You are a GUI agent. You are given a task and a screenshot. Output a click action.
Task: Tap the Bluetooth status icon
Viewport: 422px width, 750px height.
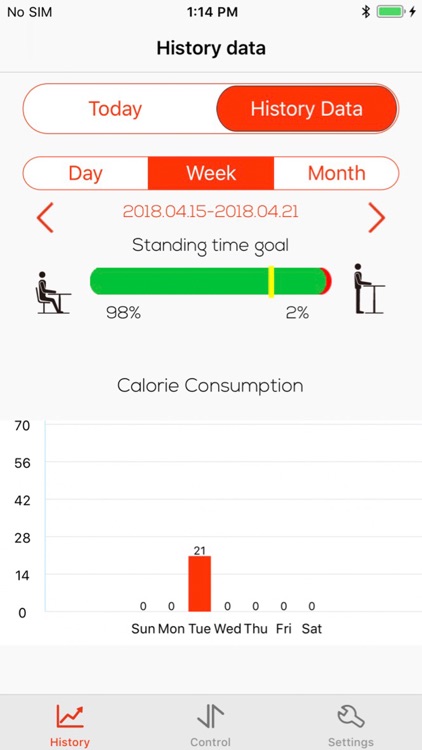click(366, 12)
